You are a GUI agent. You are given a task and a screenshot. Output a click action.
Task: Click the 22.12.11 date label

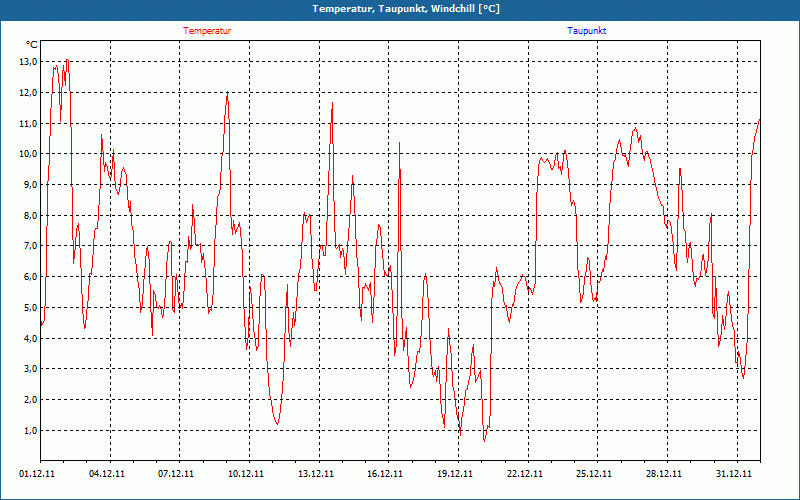[x=524, y=473]
